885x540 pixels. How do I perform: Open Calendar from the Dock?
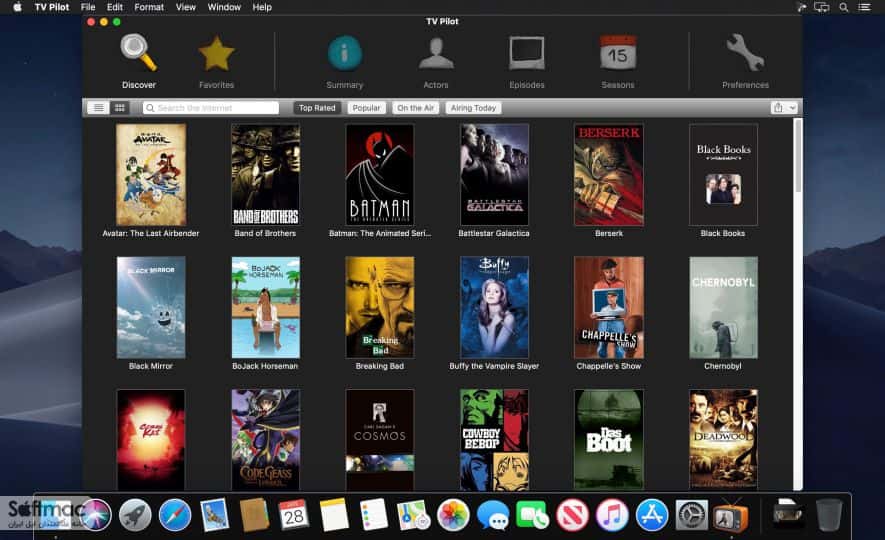pyautogui.click(x=293, y=515)
